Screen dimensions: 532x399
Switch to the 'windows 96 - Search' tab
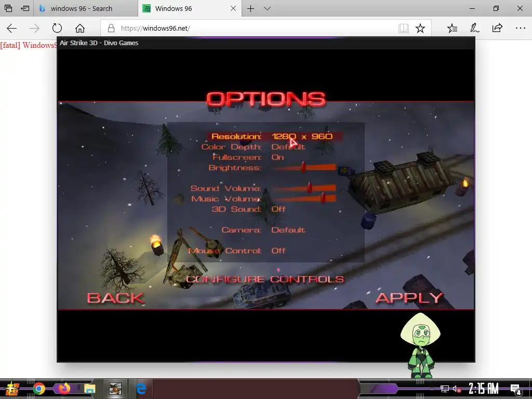point(86,8)
